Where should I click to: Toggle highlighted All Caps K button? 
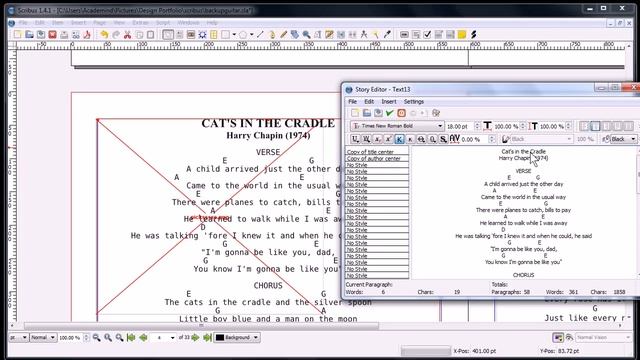(400, 139)
